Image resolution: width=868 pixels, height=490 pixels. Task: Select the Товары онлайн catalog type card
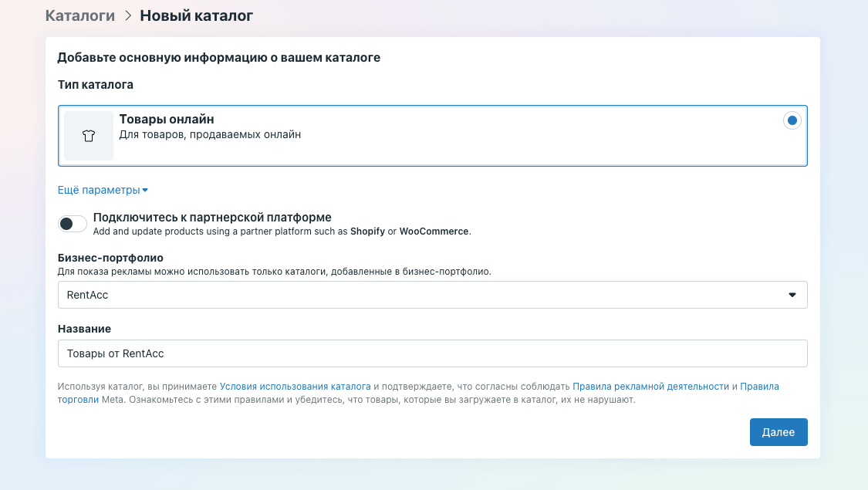tap(432, 136)
